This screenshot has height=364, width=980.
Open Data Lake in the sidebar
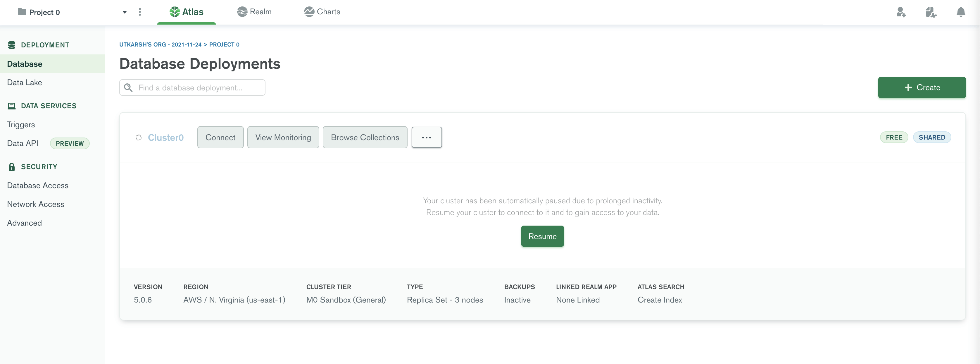tap(24, 83)
